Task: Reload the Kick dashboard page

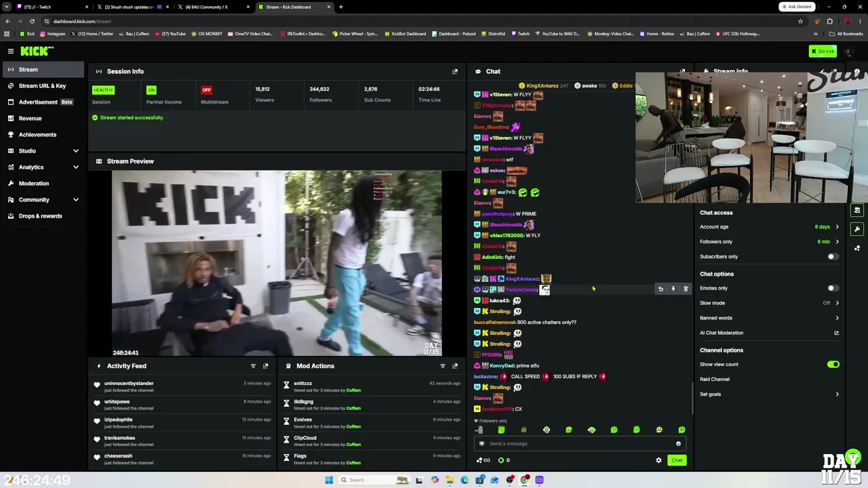Action: tap(32, 21)
